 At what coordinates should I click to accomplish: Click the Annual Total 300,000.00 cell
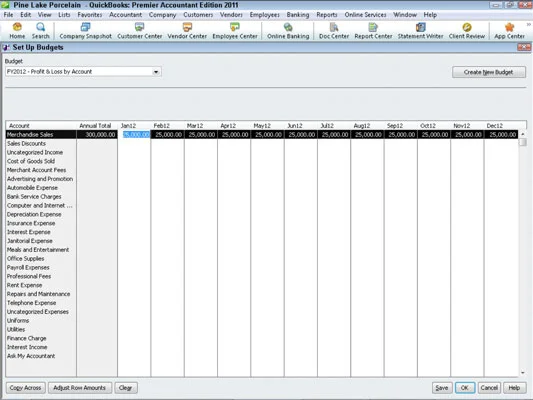click(x=97, y=135)
